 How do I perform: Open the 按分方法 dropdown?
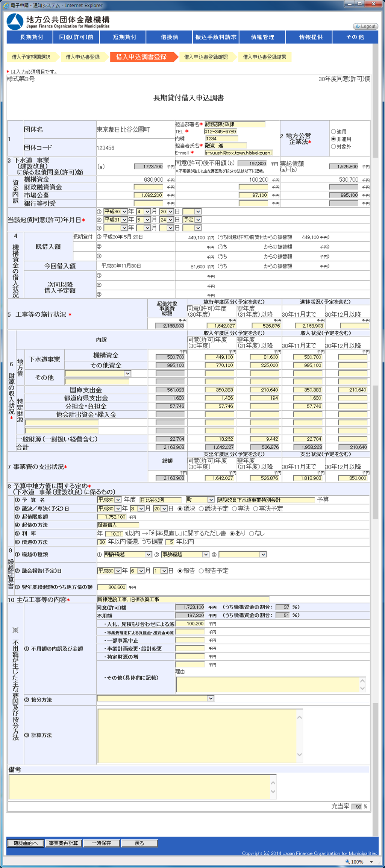click(x=156, y=698)
